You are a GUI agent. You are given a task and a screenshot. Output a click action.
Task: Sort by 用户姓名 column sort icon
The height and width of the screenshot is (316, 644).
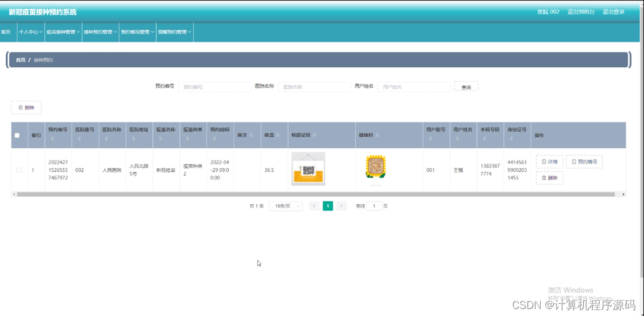click(457, 139)
